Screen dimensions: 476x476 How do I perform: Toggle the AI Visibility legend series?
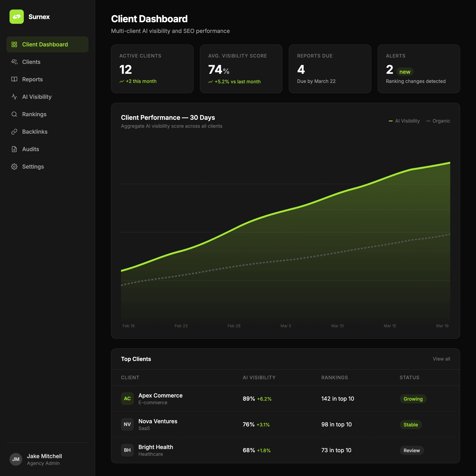click(404, 121)
